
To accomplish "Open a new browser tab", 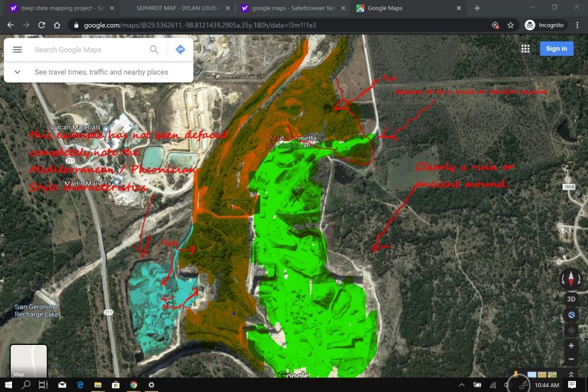I will 477,8.
